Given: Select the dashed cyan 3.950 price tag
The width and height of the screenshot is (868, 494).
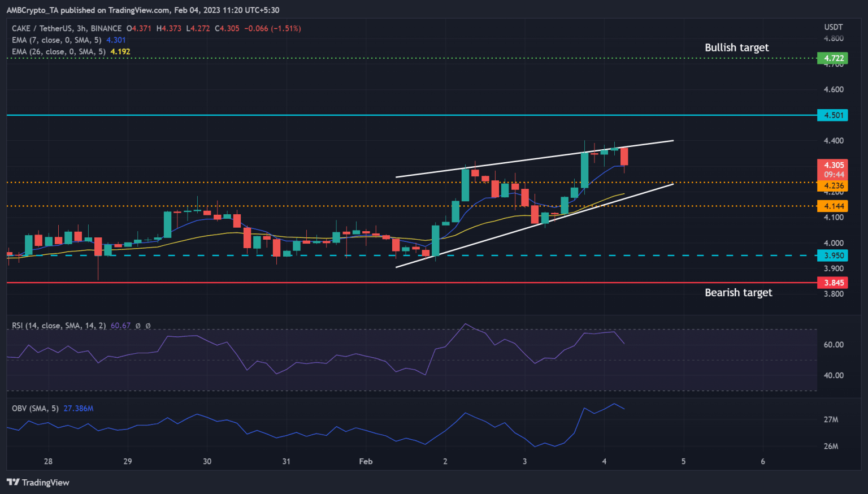Looking at the screenshot, I should click(x=832, y=255).
